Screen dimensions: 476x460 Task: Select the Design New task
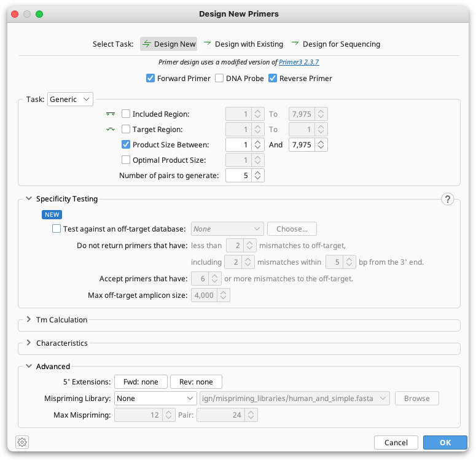coord(169,44)
